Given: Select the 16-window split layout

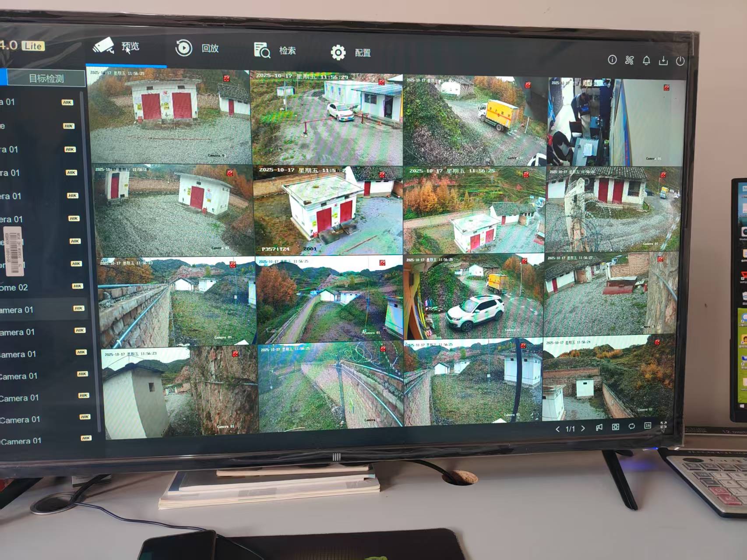Looking at the screenshot, I should tap(648, 426).
